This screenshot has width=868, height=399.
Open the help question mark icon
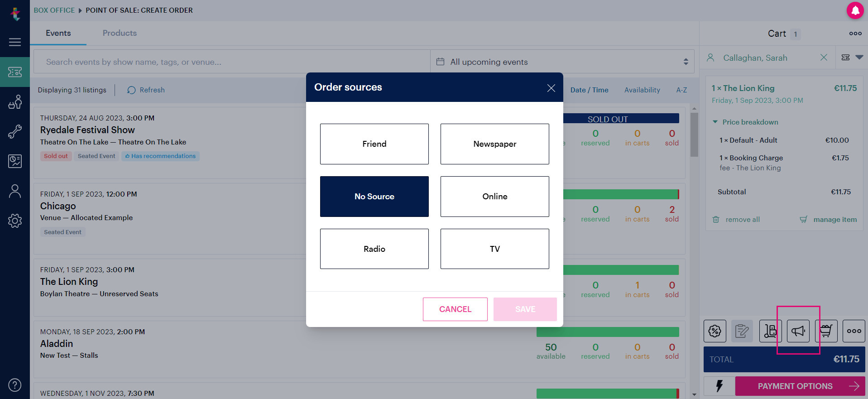pos(15,385)
